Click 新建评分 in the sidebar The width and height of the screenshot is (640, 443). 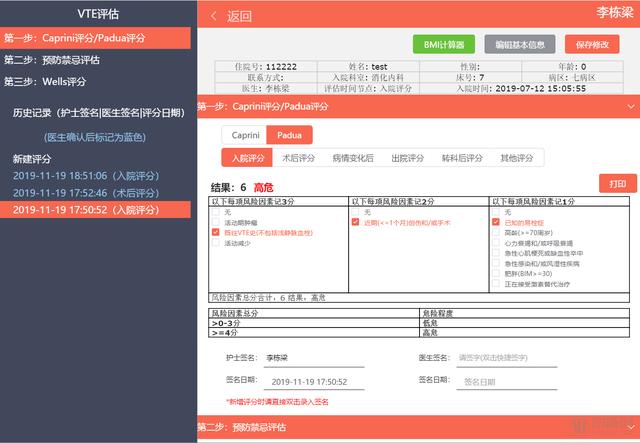37,159
